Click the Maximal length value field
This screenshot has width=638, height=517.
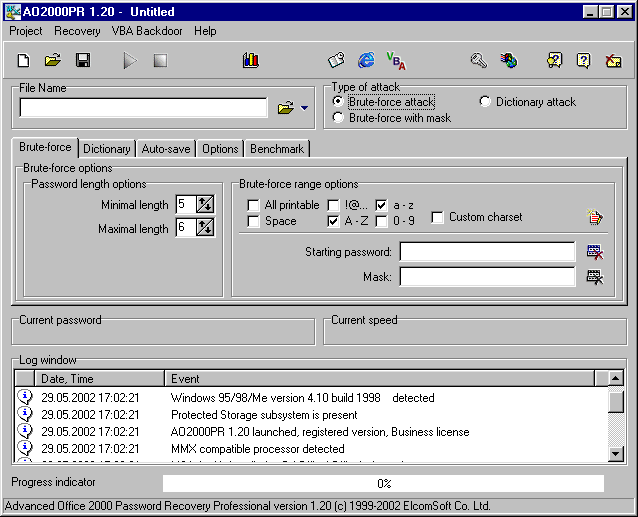click(186, 227)
